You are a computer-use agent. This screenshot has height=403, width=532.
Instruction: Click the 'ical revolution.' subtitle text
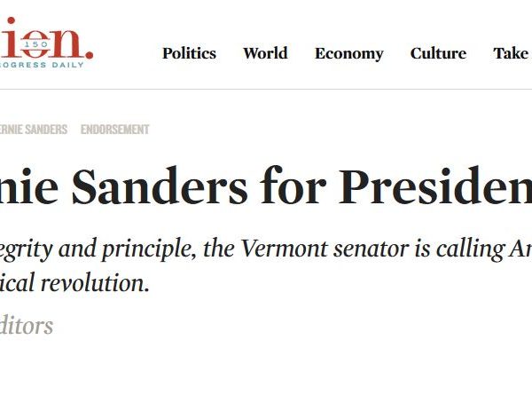tap(74, 284)
